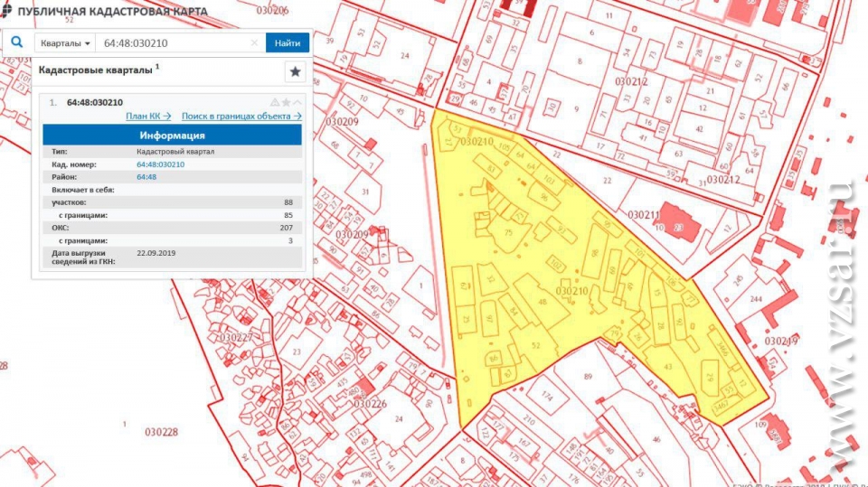Collapse result 1 with the chevron
Viewport: 868px width, 487px height.
[297, 102]
